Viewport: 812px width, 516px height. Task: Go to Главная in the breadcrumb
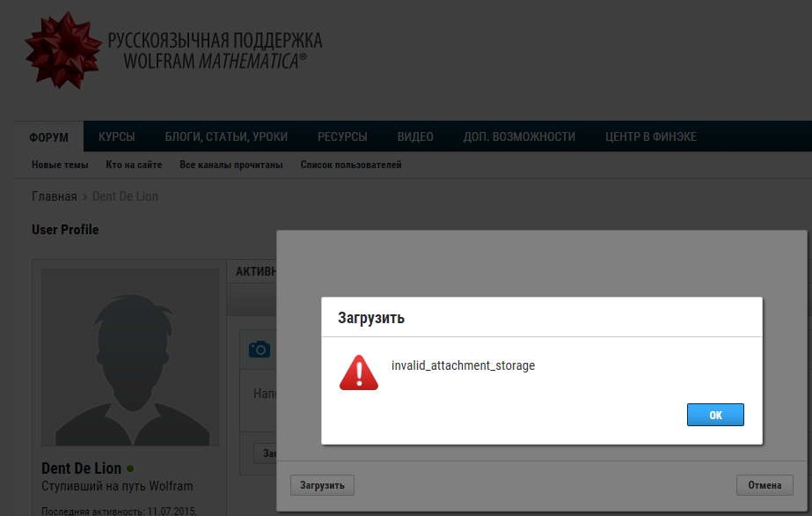tap(55, 196)
